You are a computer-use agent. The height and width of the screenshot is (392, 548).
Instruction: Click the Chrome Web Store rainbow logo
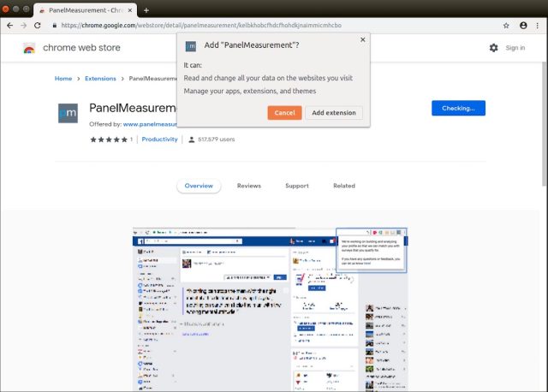point(29,48)
